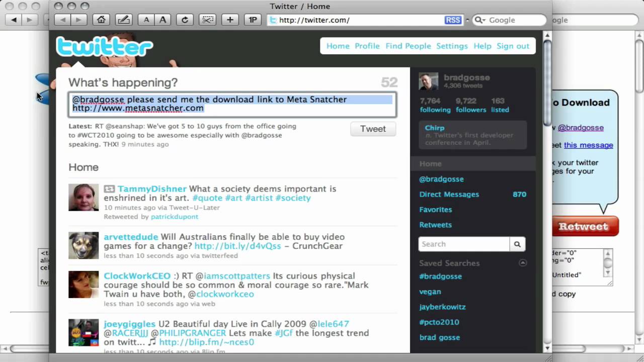Open Favorites in the sidebar

tap(436, 210)
